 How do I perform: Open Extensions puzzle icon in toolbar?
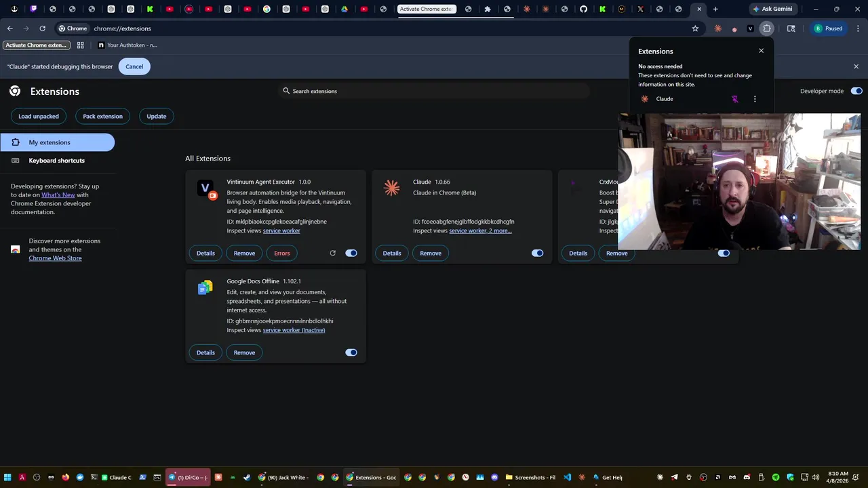[x=767, y=28]
